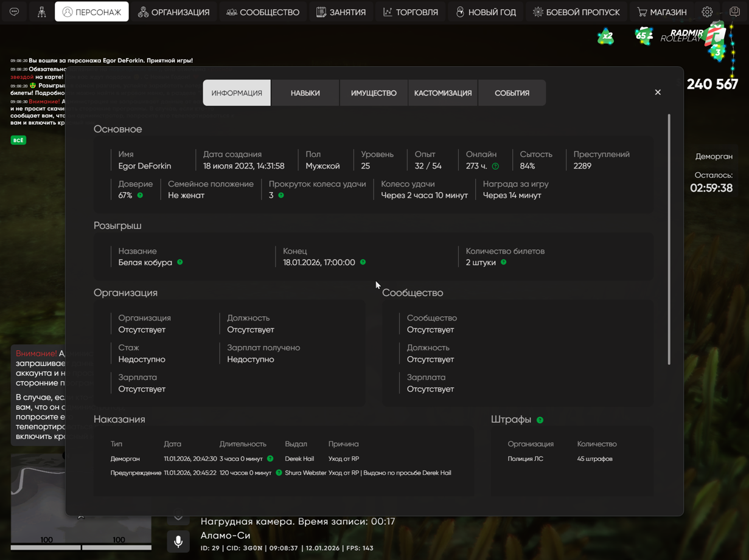Click the 240 567 money counter
This screenshot has height=560, width=749.
point(712,85)
